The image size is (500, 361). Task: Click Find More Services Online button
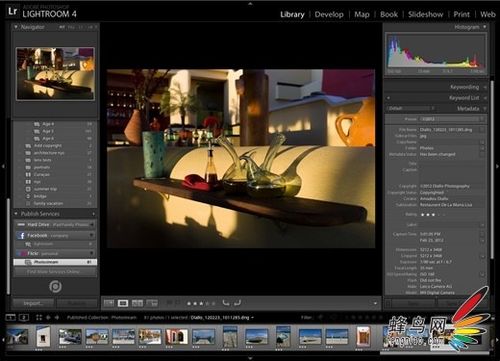click(55, 272)
